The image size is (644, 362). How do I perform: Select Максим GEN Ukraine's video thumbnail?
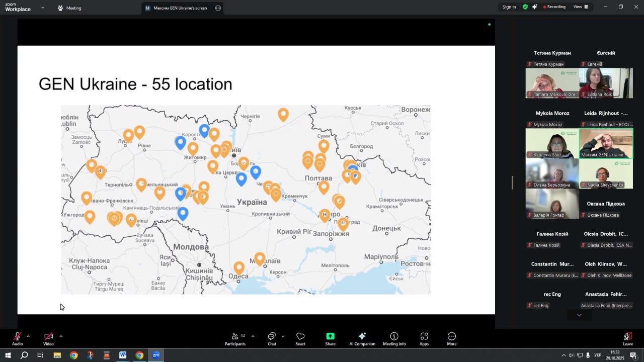tap(606, 143)
